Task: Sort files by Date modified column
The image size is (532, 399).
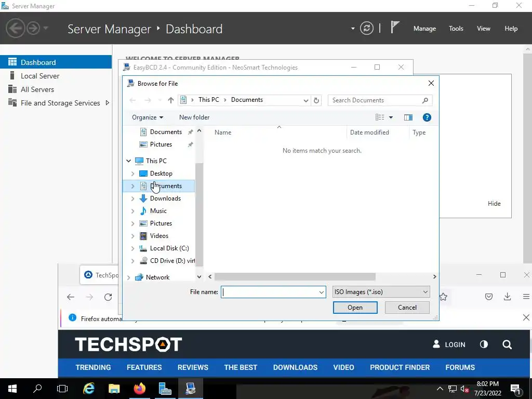Action: pos(369,132)
